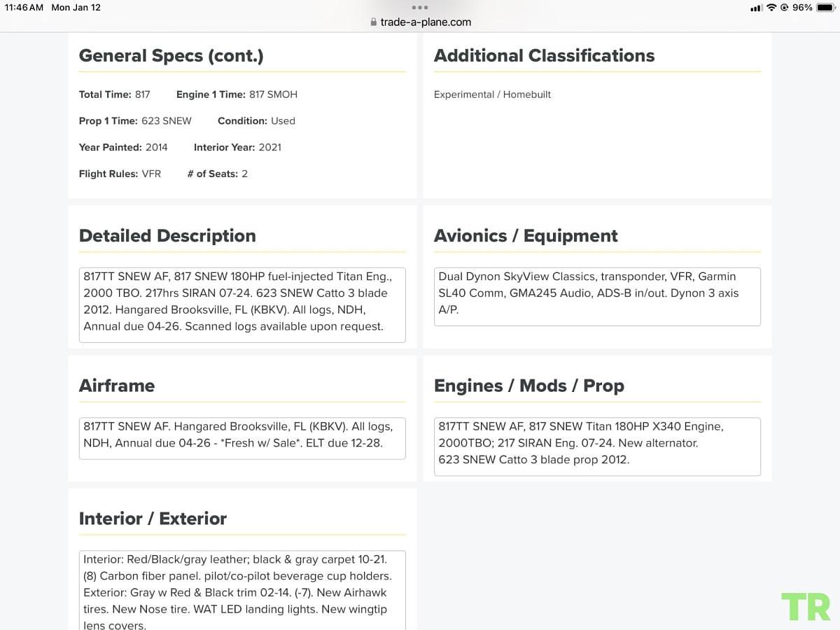Tap the green TR watermark logo
Screen dimensions: 840x630
click(806, 607)
